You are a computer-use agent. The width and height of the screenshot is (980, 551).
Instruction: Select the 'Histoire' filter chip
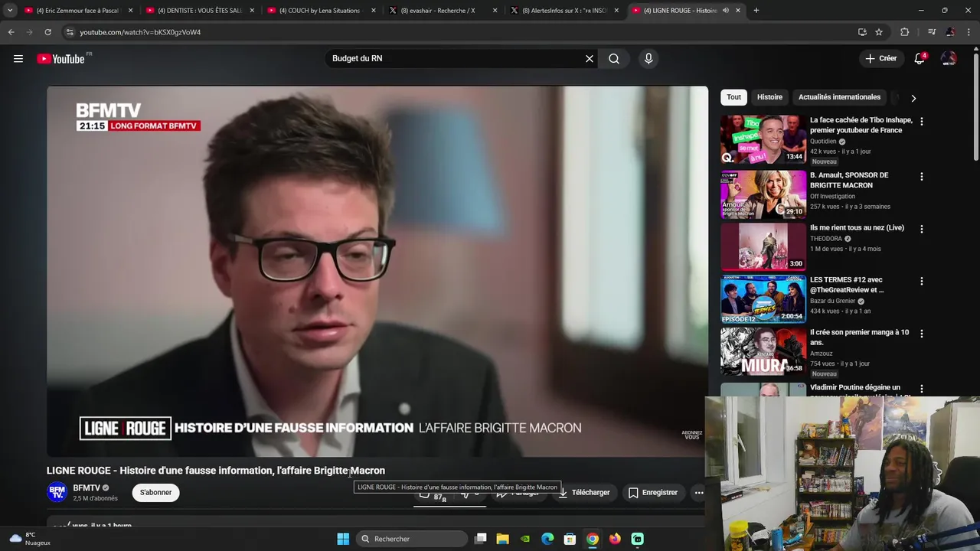[x=769, y=97]
